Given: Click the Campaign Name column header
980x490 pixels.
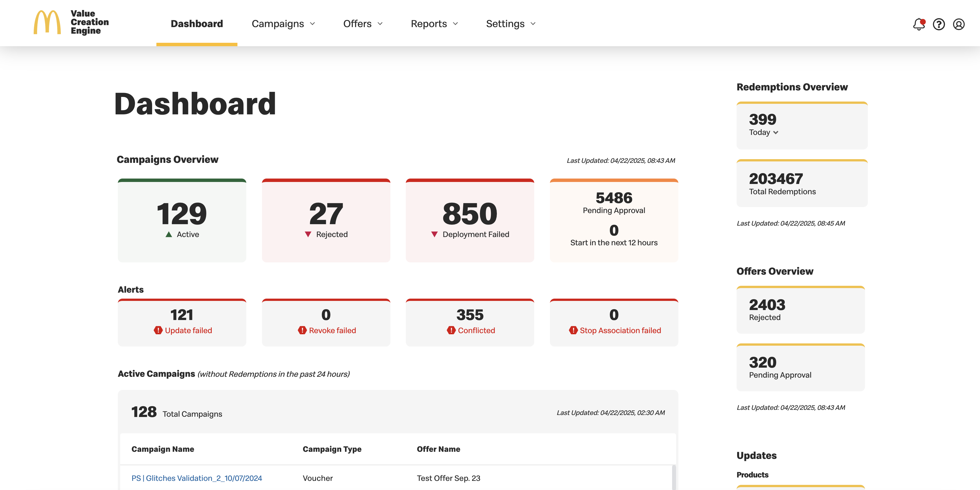Looking at the screenshot, I should (x=162, y=449).
